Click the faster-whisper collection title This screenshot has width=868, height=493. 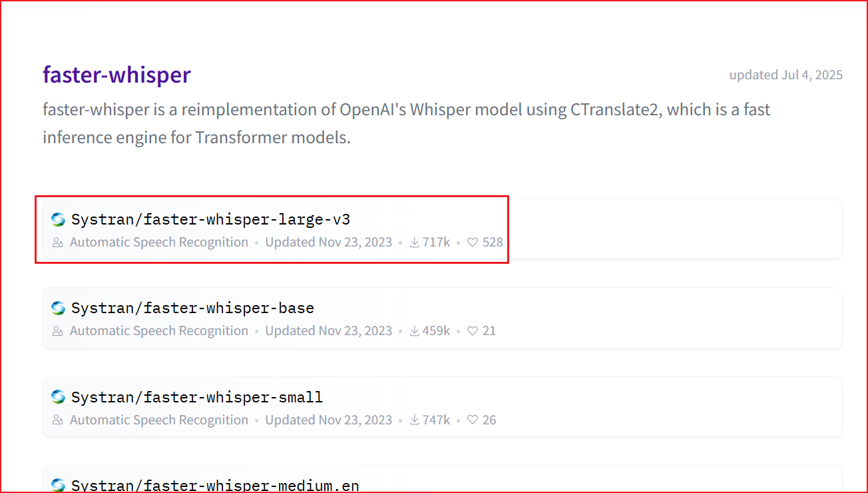(x=116, y=75)
